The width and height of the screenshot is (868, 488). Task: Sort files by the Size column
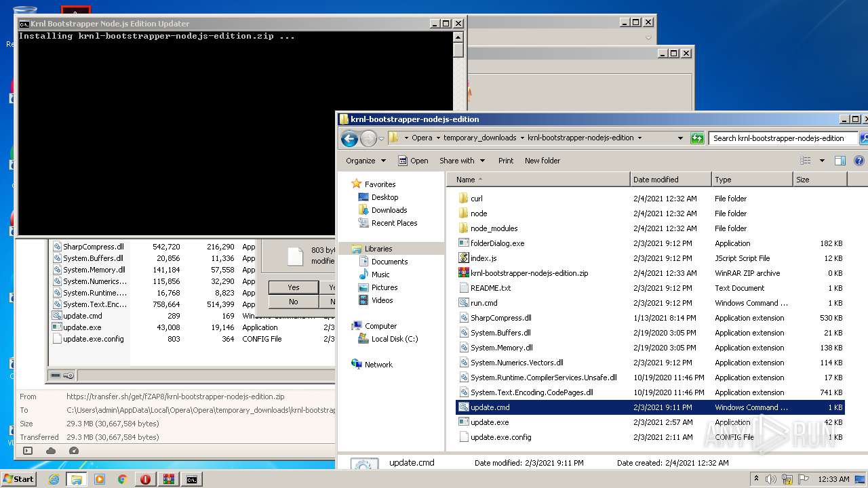coord(820,180)
